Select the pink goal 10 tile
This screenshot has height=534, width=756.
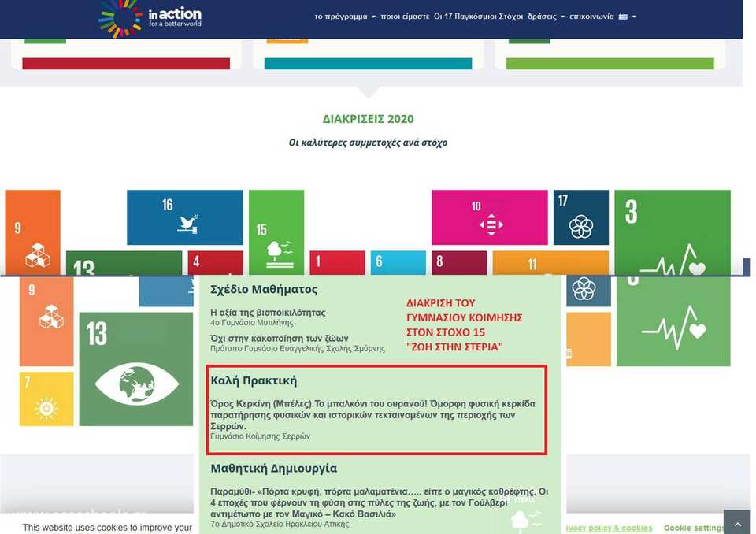pos(489,217)
